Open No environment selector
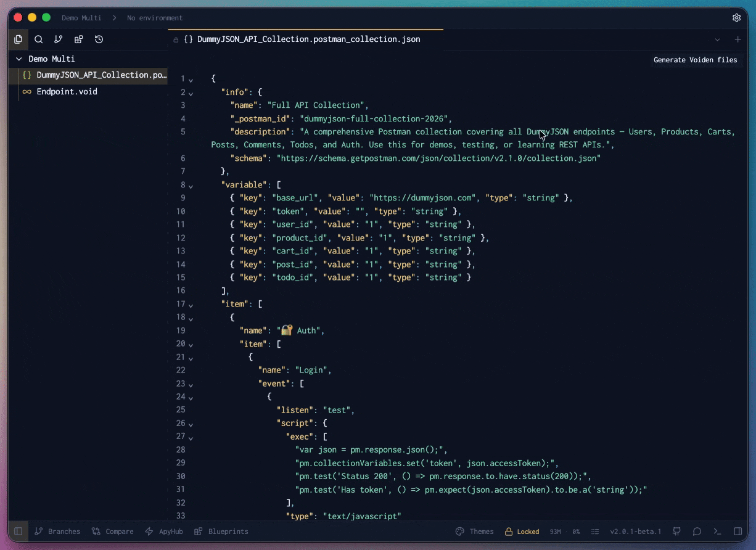Viewport: 756px width, 550px height. 155,18
